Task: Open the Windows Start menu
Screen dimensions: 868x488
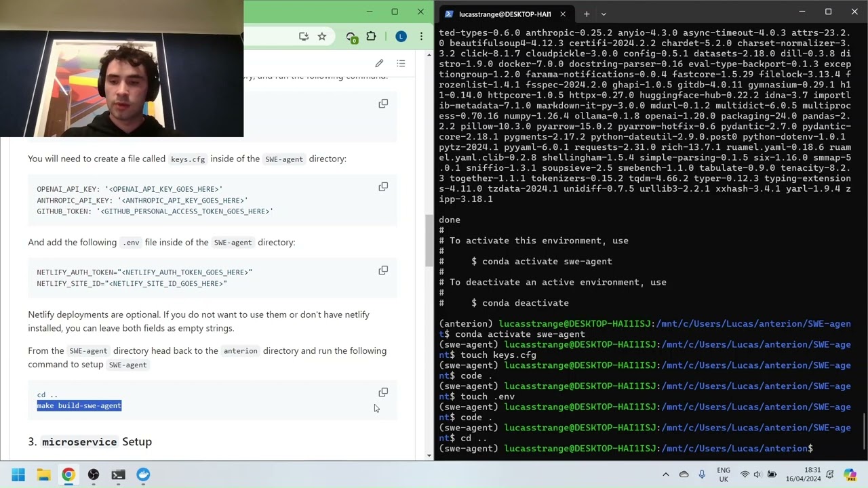Action: pyautogui.click(x=18, y=474)
